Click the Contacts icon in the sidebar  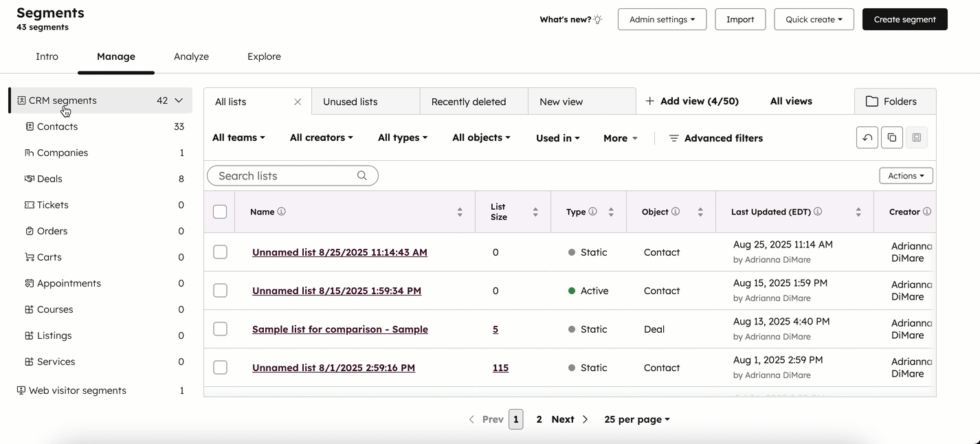click(x=29, y=126)
